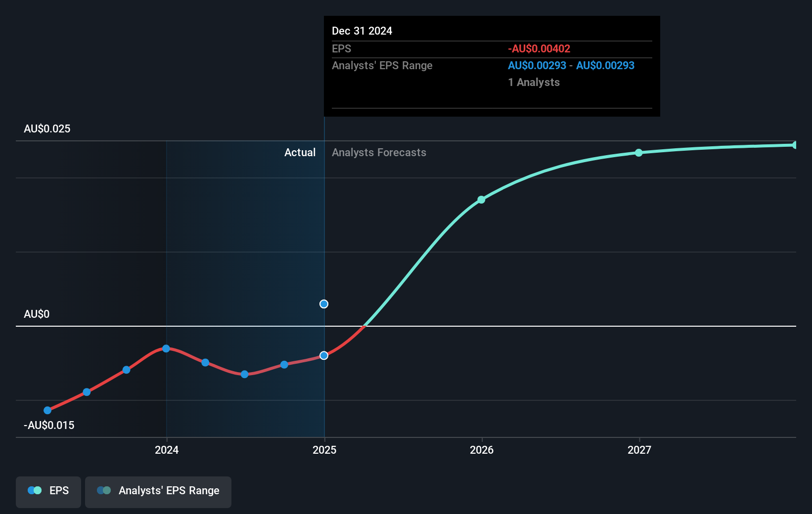The height and width of the screenshot is (514, 812).
Task: Click the 1 Analysts text in tooltip
Action: (534, 83)
